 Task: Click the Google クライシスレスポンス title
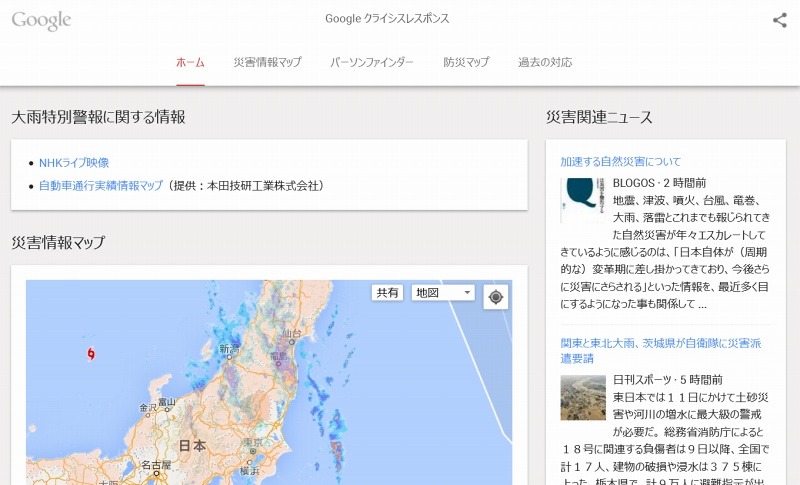[387, 19]
